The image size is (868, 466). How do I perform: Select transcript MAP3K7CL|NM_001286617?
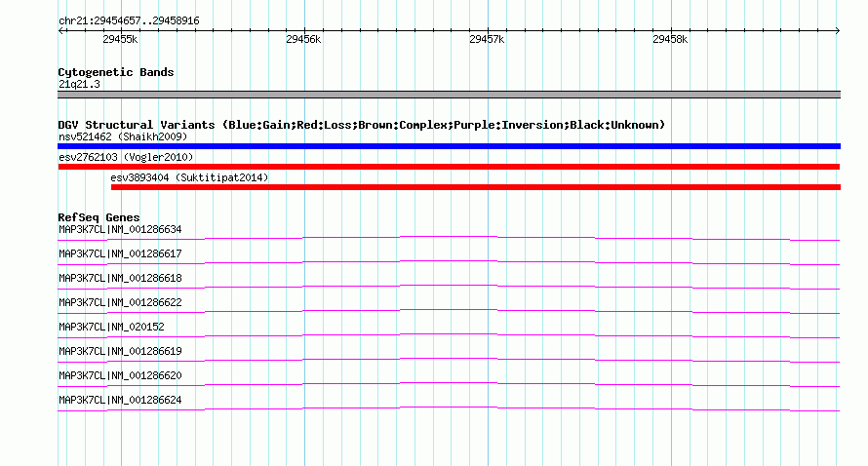coord(120,253)
